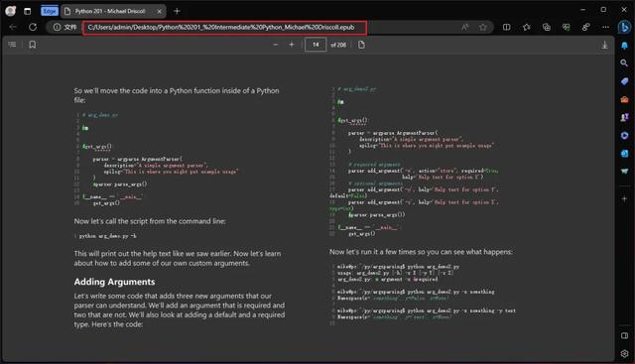Open the table of contents panel
This screenshot has height=364, width=635.
coord(12,44)
